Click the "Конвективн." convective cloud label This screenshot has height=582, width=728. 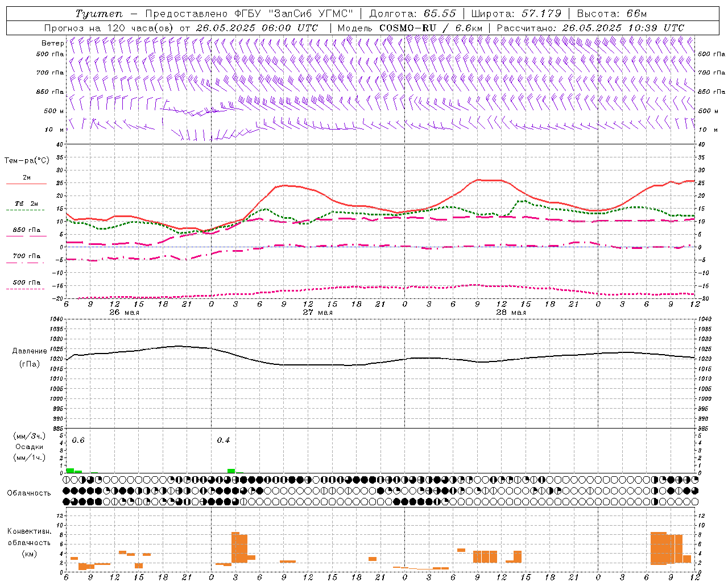30,531
